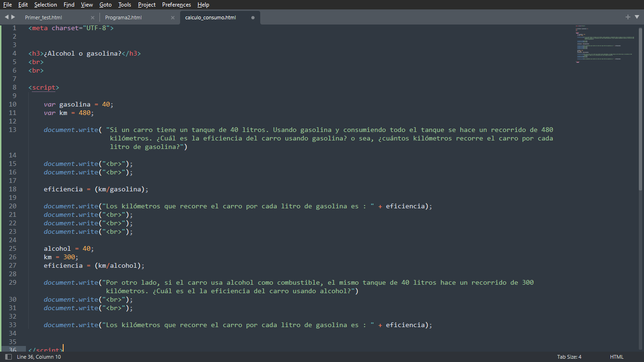This screenshot has height=362, width=644.
Task: Click the closing script tag on line 36
Action: click(45, 349)
